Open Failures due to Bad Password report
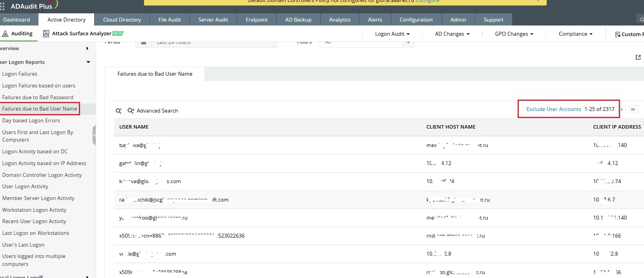The image size is (644, 278). (38, 97)
